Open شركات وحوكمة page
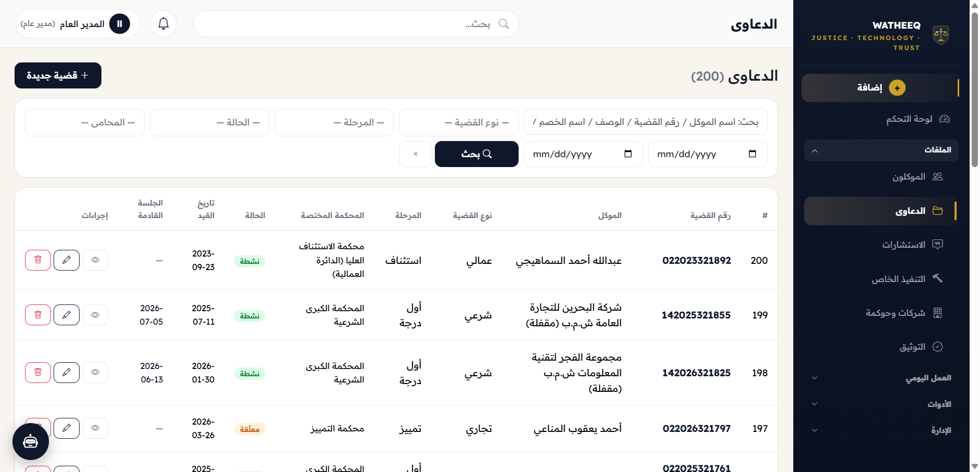The width and height of the screenshot is (980, 472). point(881,313)
